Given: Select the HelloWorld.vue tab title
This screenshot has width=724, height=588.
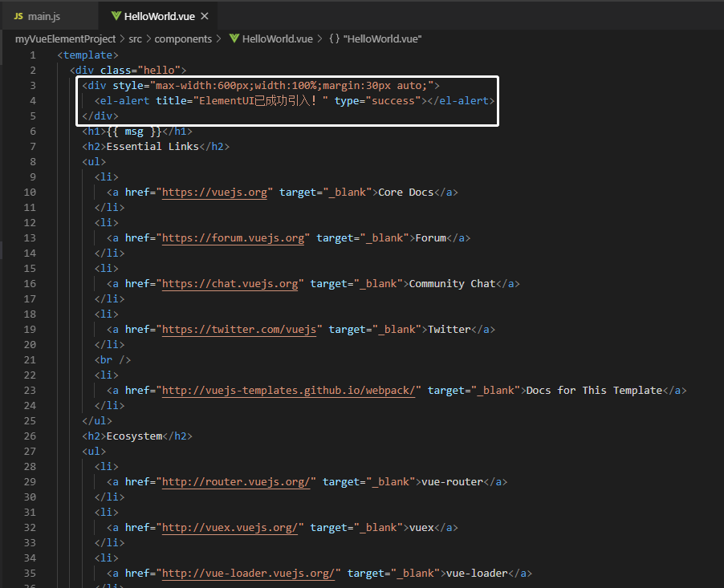Looking at the screenshot, I should click(160, 16).
